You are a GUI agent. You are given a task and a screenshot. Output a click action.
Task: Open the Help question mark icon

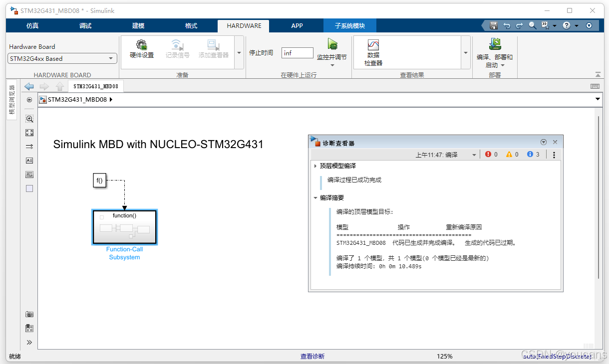coord(567,25)
